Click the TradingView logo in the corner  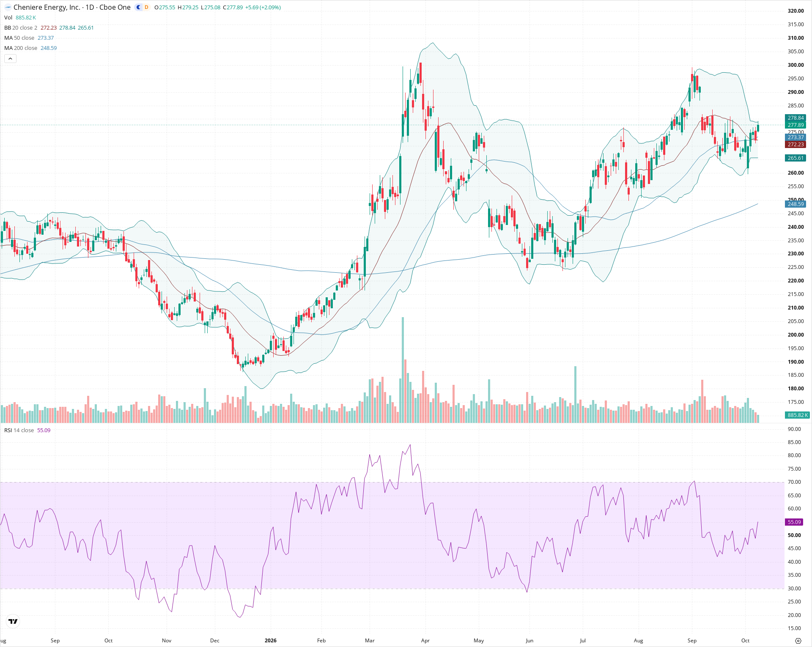[x=13, y=621]
